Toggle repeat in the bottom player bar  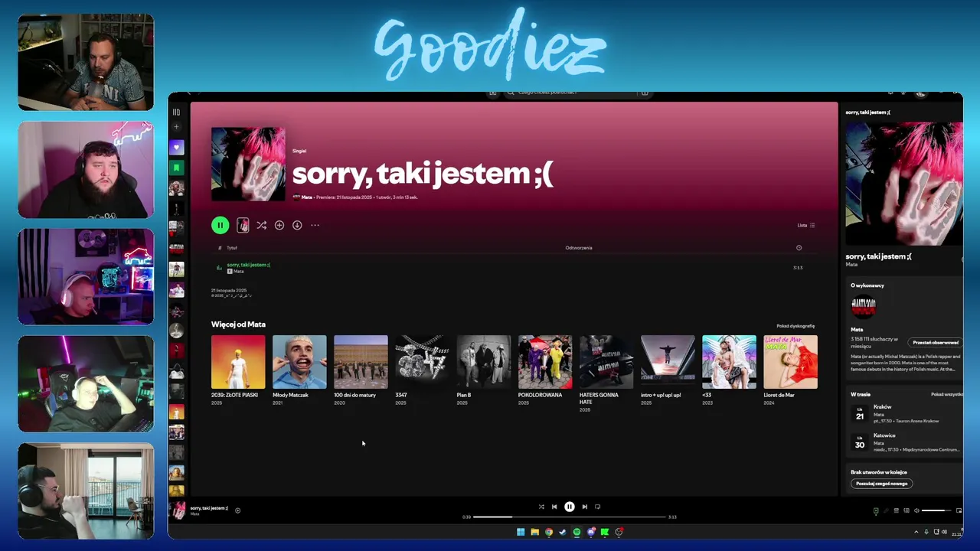click(598, 507)
